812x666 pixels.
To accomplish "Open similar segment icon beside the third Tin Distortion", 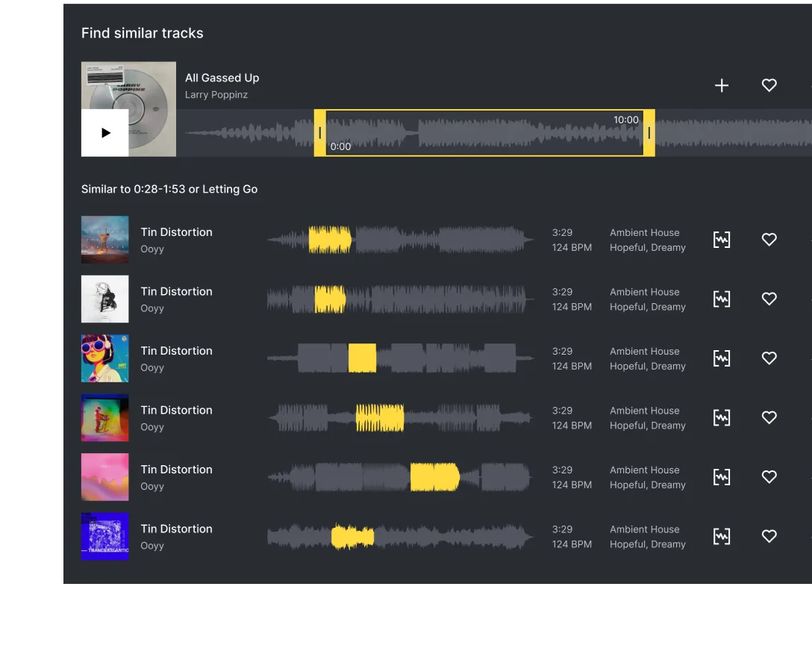I will tap(721, 358).
